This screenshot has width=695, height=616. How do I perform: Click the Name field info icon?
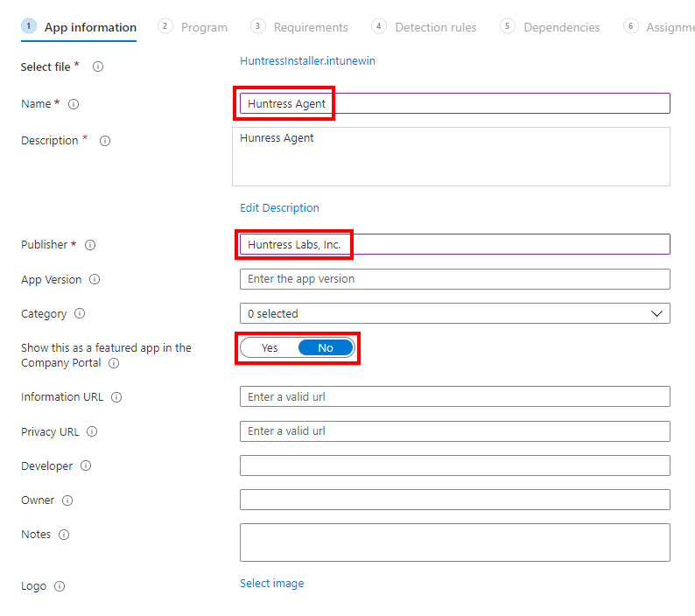coord(74,104)
